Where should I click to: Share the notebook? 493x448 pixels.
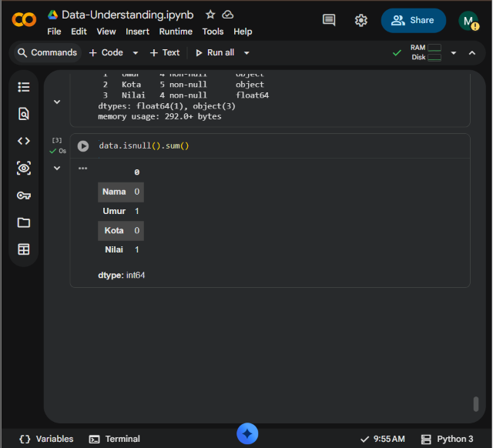coord(414,21)
